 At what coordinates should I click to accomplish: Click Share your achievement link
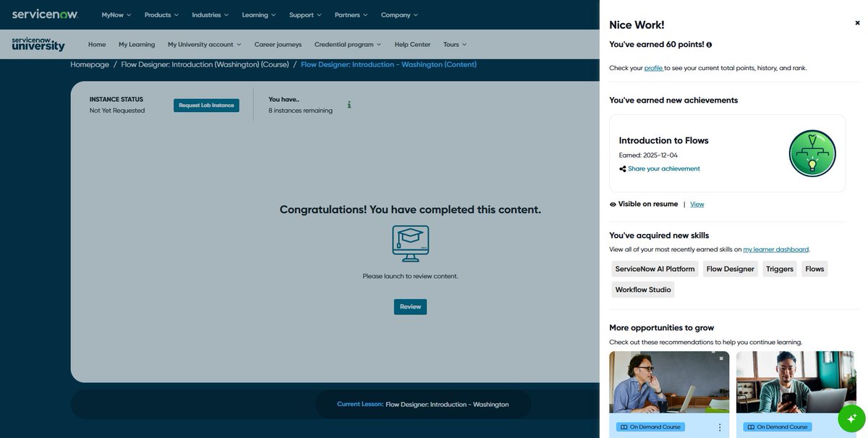664,169
